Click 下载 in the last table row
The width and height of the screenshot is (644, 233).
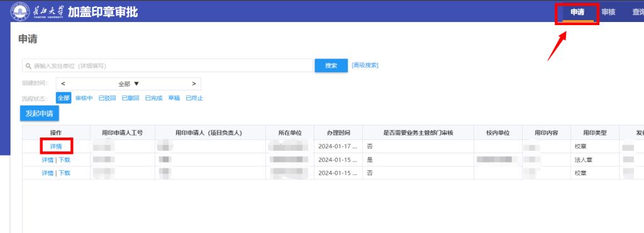(64, 173)
